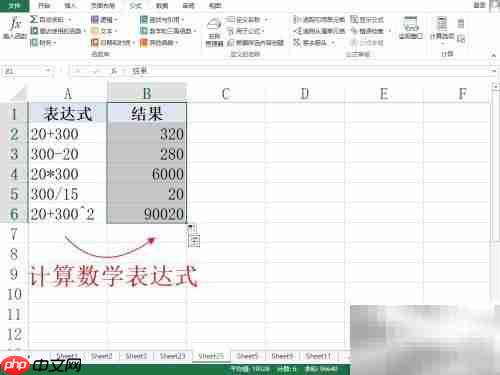This screenshot has width=500, height=375.
Task: Switch to Sheet2 tab
Action: [x=101, y=356]
